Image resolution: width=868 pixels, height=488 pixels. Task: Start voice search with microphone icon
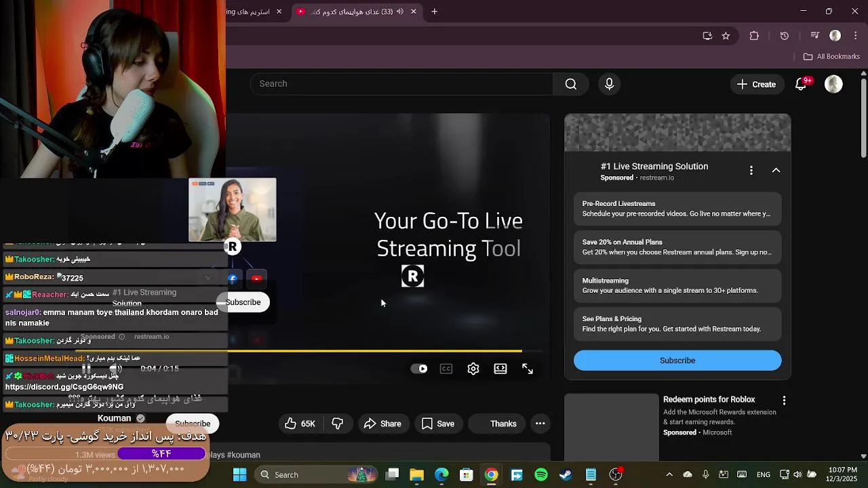tap(609, 84)
